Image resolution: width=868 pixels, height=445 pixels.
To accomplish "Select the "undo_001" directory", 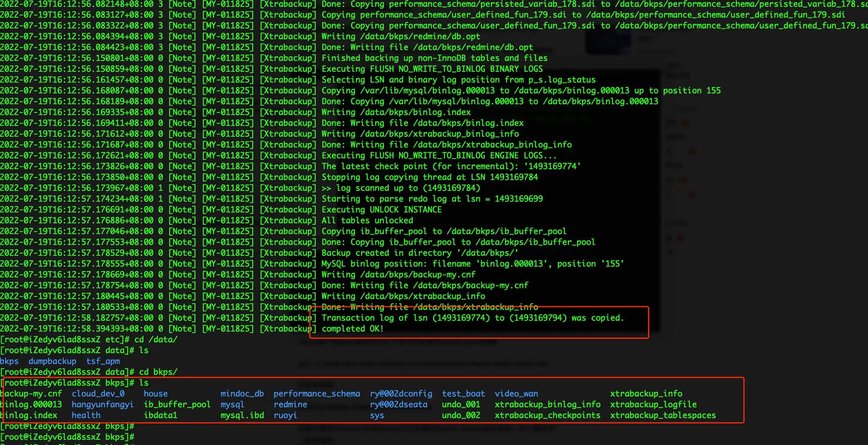I will [461, 404].
